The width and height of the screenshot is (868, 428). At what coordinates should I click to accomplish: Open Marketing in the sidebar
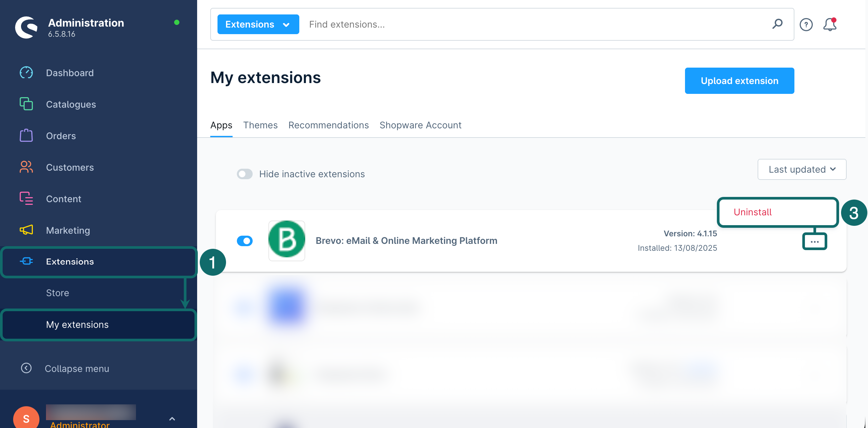[x=68, y=230]
